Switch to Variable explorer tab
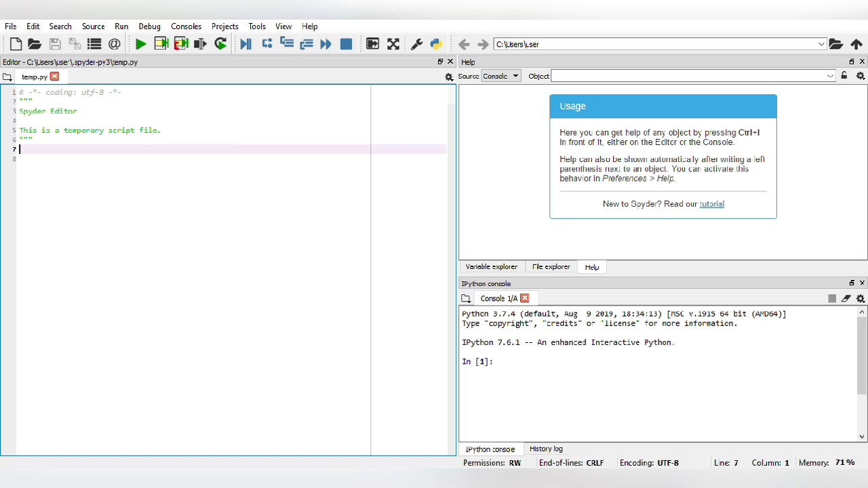This screenshot has width=868, height=488. (492, 267)
